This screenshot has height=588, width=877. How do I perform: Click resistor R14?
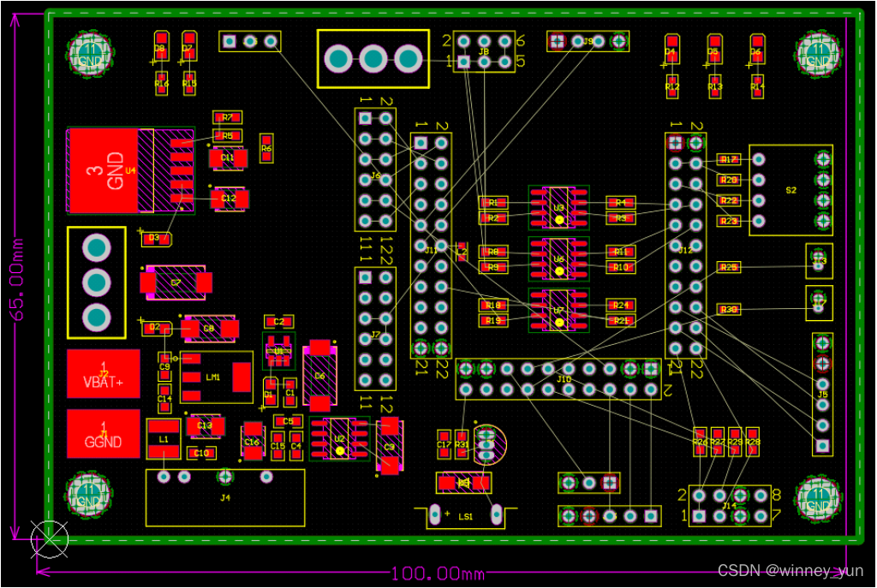tap(757, 86)
